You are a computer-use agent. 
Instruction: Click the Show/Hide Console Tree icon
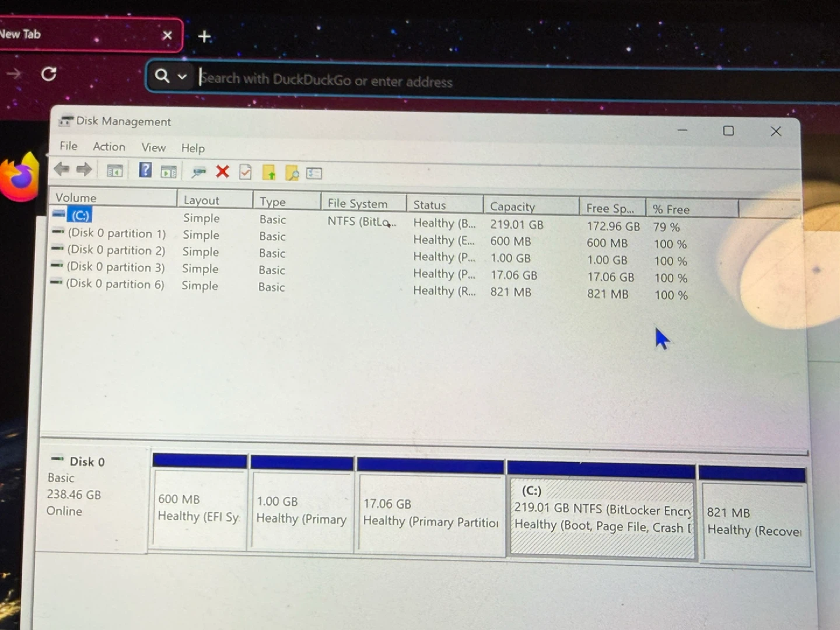coord(115,171)
